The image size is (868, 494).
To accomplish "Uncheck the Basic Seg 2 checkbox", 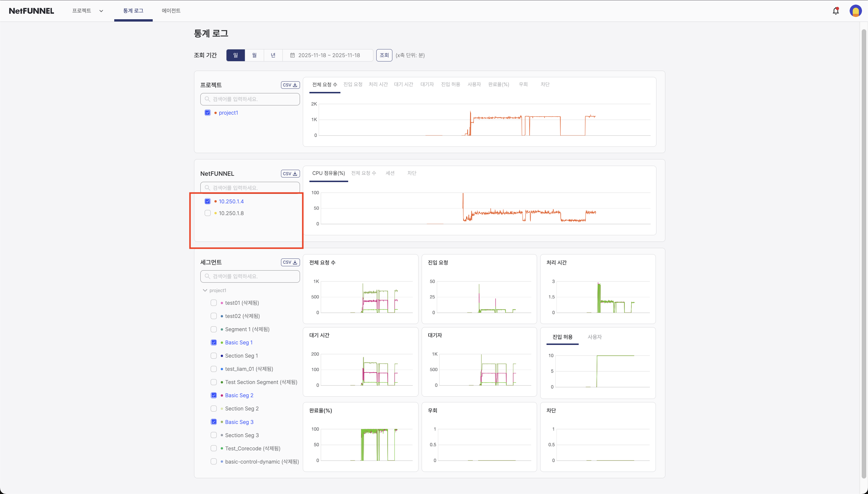I will pos(214,395).
